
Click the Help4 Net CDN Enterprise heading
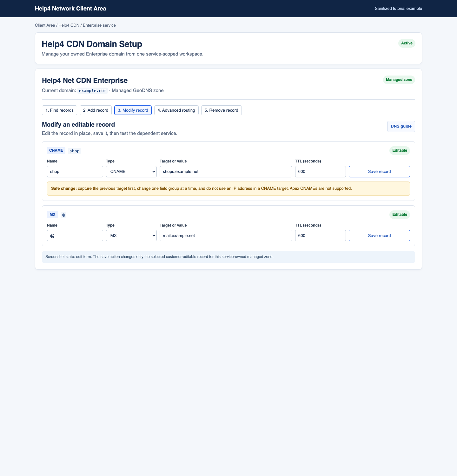click(85, 81)
